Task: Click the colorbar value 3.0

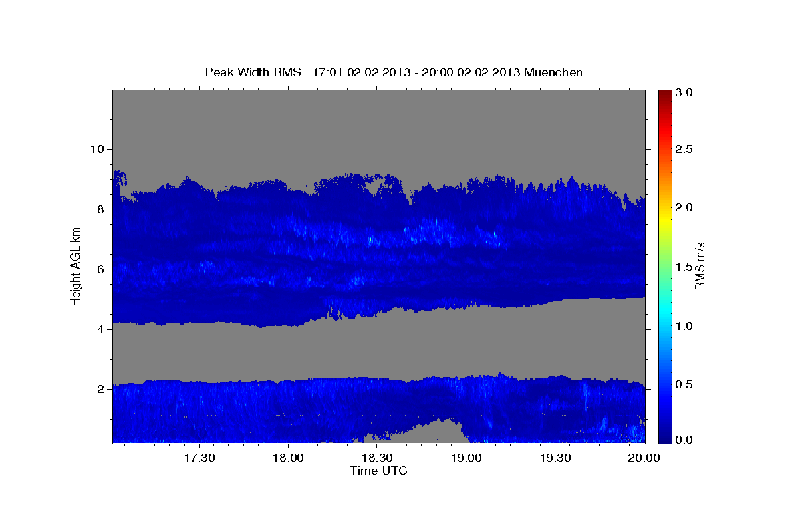Action: pyautogui.click(x=684, y=93)
